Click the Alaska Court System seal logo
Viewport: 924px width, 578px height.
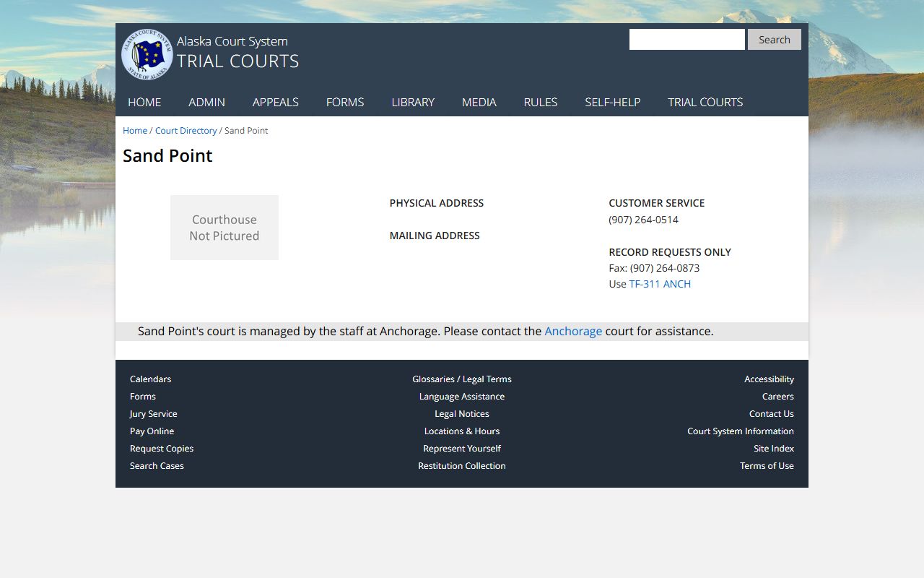click(x=147, y=54)
